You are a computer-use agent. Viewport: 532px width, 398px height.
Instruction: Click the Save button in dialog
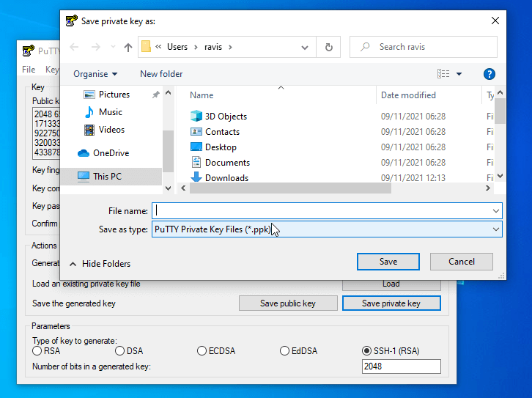[x=388, y=262]
